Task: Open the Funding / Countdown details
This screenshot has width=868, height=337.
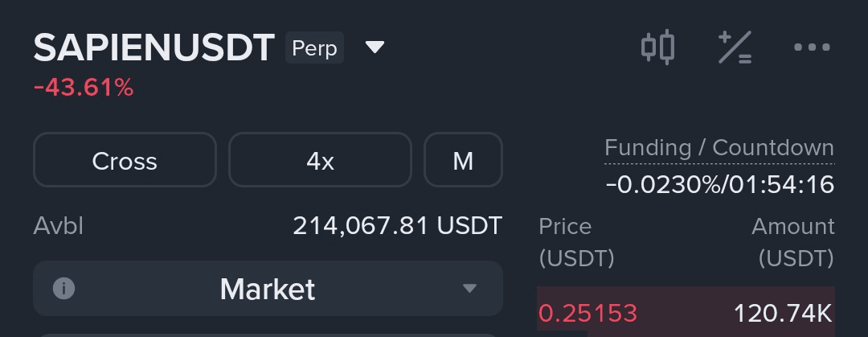Action: click(x=719, y=148)
